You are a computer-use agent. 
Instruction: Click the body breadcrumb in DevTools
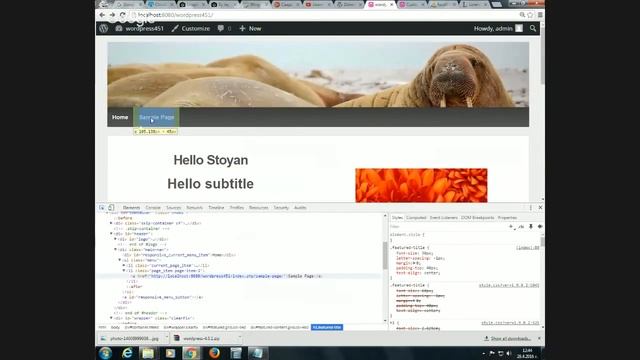coord(116,327)
